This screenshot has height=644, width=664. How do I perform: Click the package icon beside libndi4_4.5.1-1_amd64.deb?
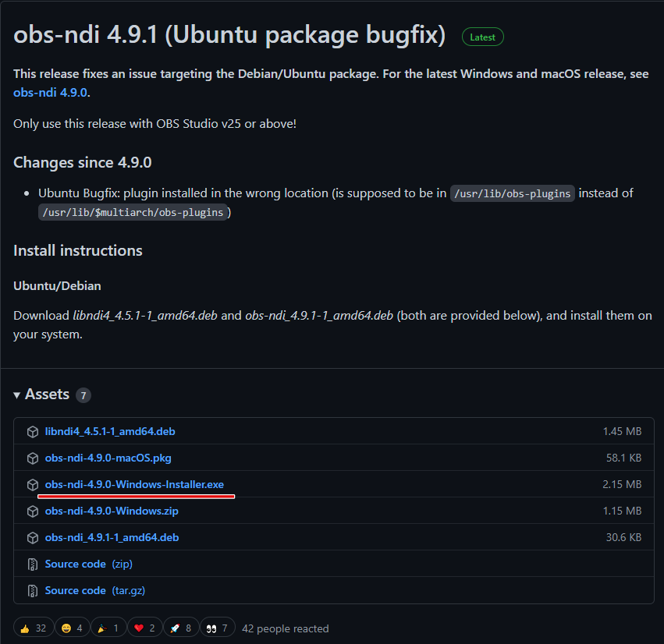coord(32,431)
